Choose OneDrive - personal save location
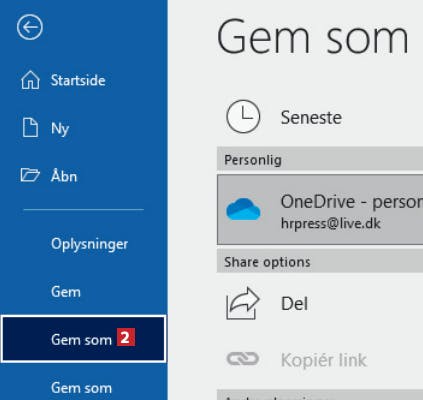This screenshot has height=400, width=423. 320,210
